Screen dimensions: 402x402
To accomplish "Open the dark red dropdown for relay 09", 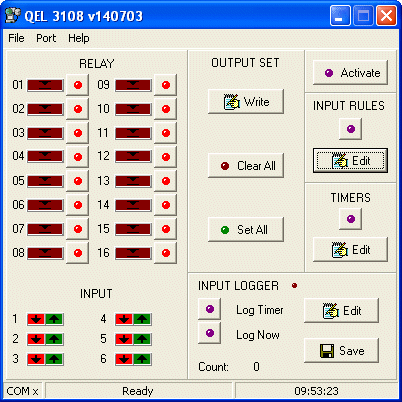I will pos(133,85).
